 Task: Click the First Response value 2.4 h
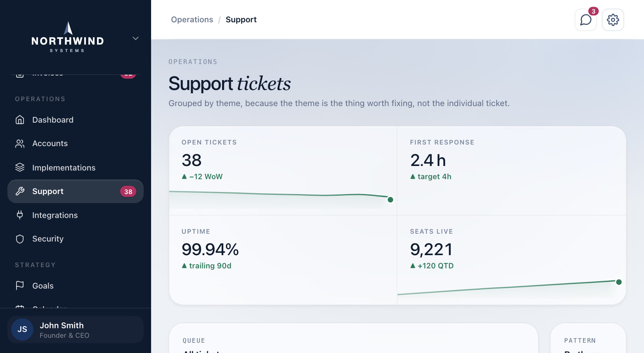(428, 160)
